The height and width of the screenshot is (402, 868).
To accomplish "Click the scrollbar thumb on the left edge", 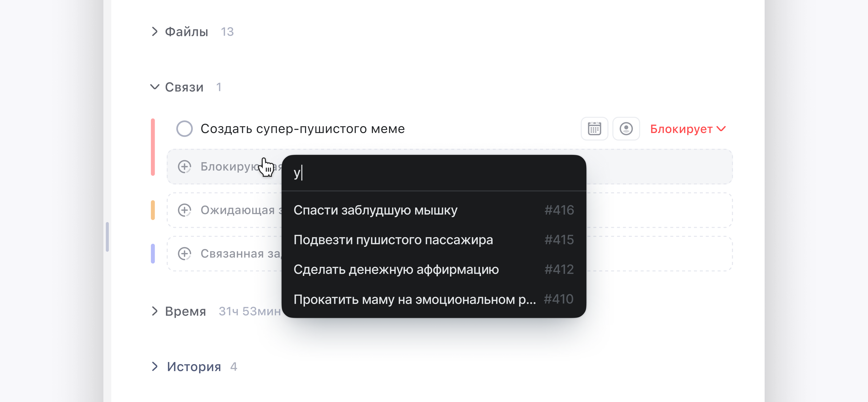I will coord(107,237).
